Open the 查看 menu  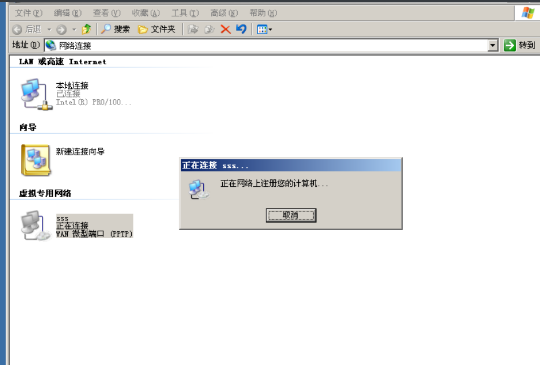[x=107, y=13]
